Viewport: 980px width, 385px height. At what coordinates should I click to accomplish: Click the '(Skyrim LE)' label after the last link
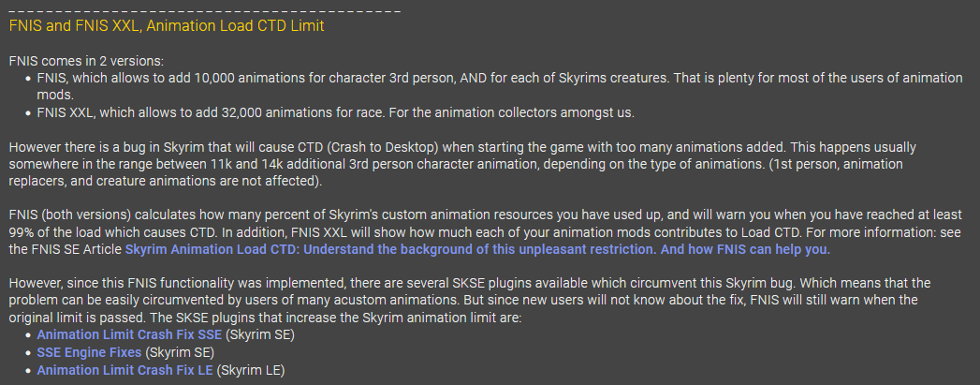pos(251,370)
